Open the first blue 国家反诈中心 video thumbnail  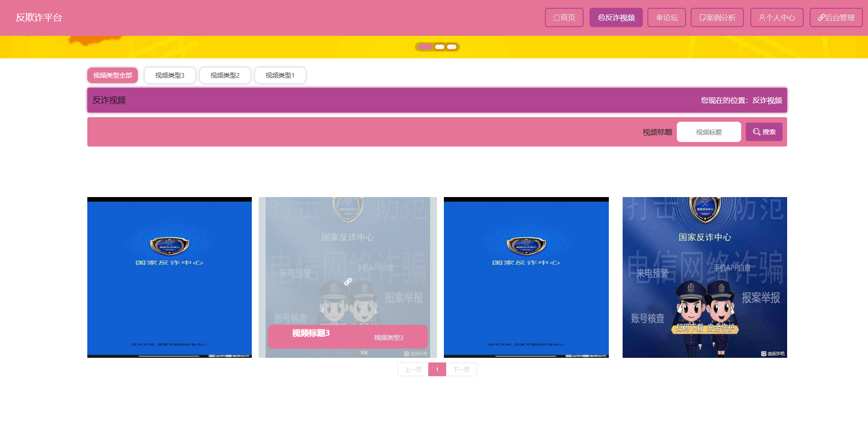pyautogui.click(x=170, y=277)
